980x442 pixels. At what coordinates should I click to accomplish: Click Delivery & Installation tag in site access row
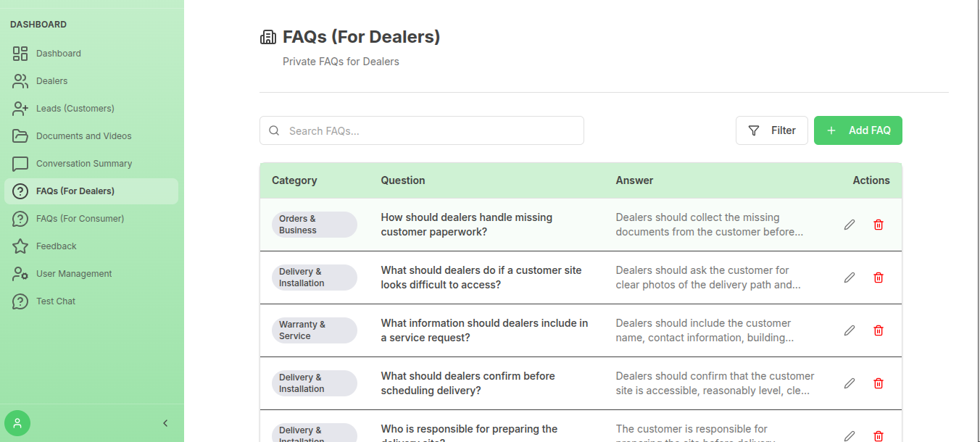tap(315, 278)
